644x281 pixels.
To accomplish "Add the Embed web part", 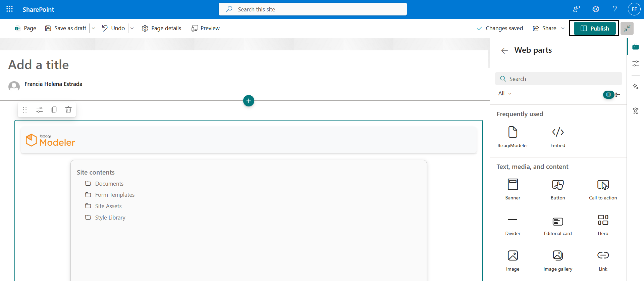I will [x=558, y=137].
